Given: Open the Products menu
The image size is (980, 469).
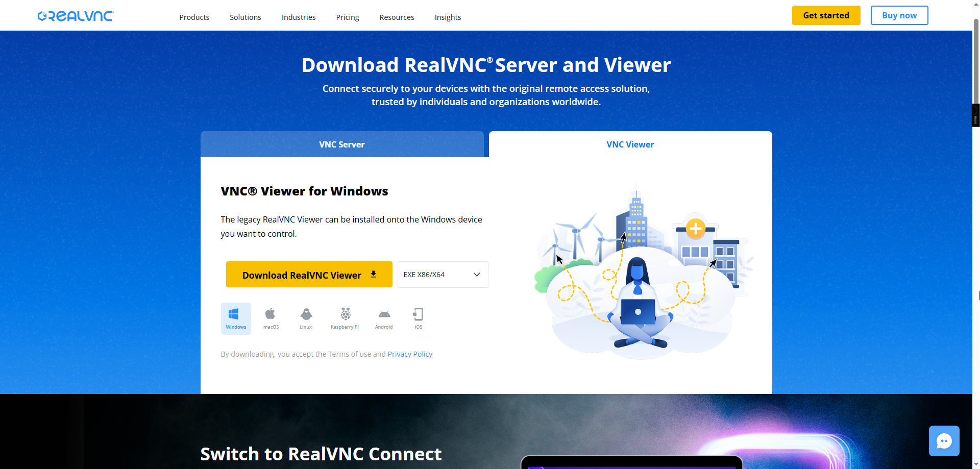Looking at the screenshot, I should [x=194, y=17].
